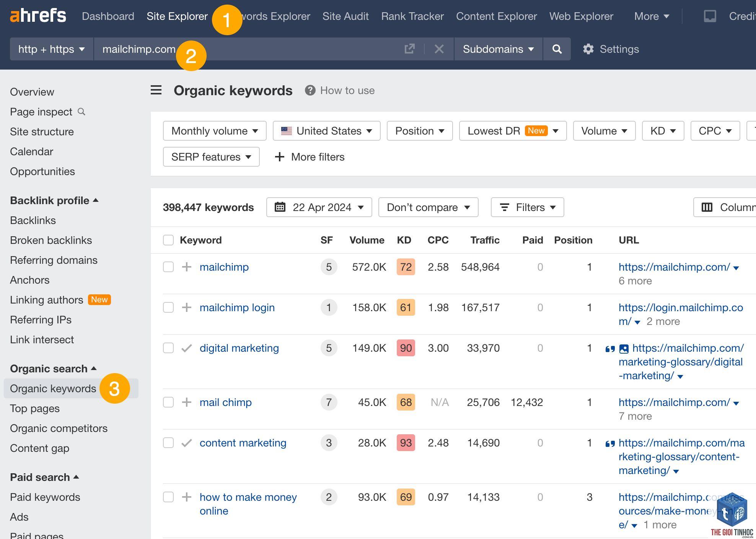Go to Dashboard tab
Image resolution: width=756 pixels, height=539 pixels.
tap(108, 16)
